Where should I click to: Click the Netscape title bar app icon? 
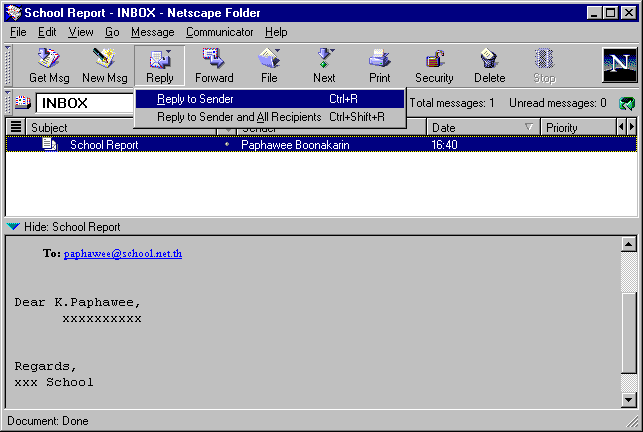(13, 13)
